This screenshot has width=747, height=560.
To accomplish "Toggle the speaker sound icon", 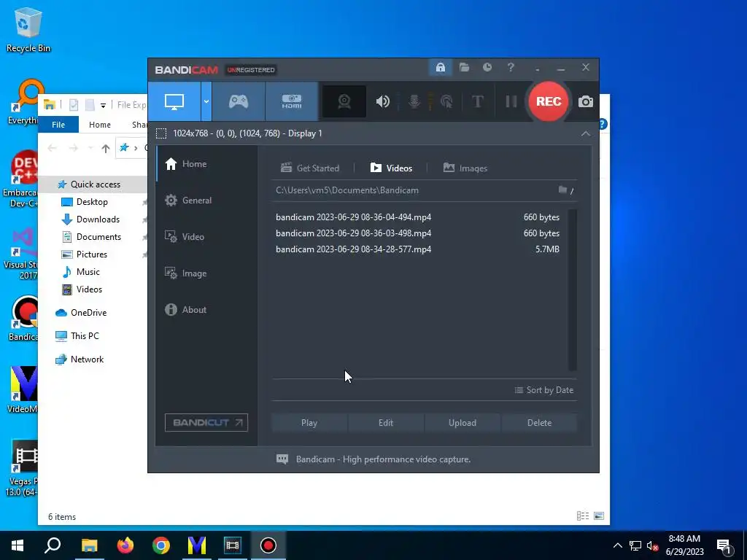I will coord(382,101).
